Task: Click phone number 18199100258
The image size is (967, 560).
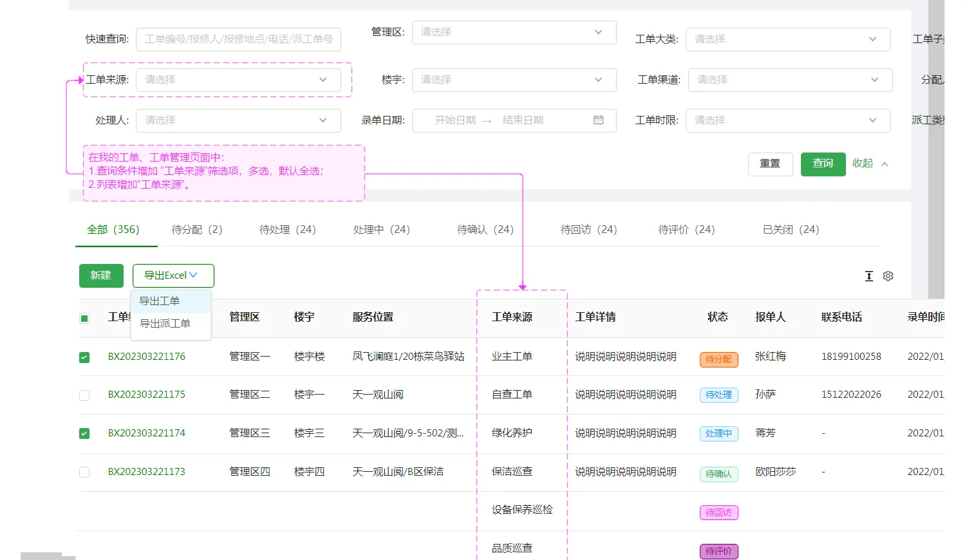Action: coord(851,357)
